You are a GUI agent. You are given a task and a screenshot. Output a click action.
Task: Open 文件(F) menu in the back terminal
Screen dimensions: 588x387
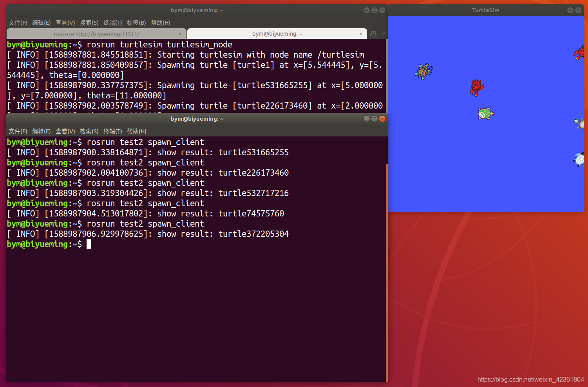[x=18, y=23]
